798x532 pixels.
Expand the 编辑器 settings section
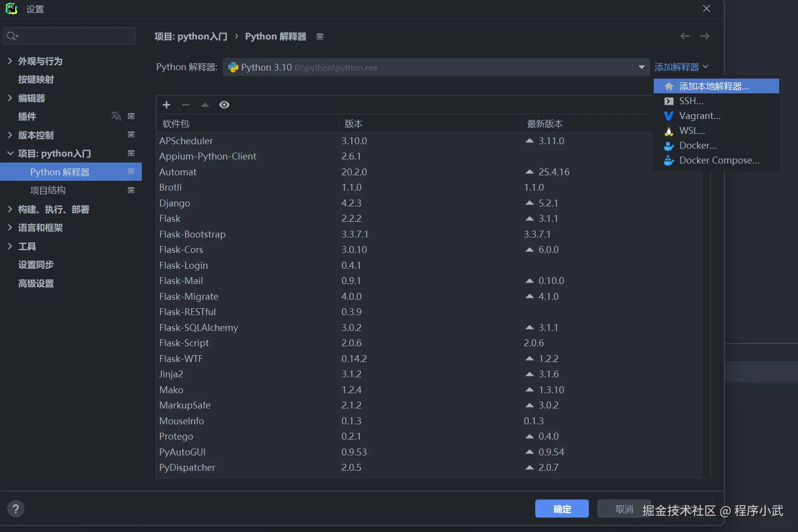[x=10, y=98]
